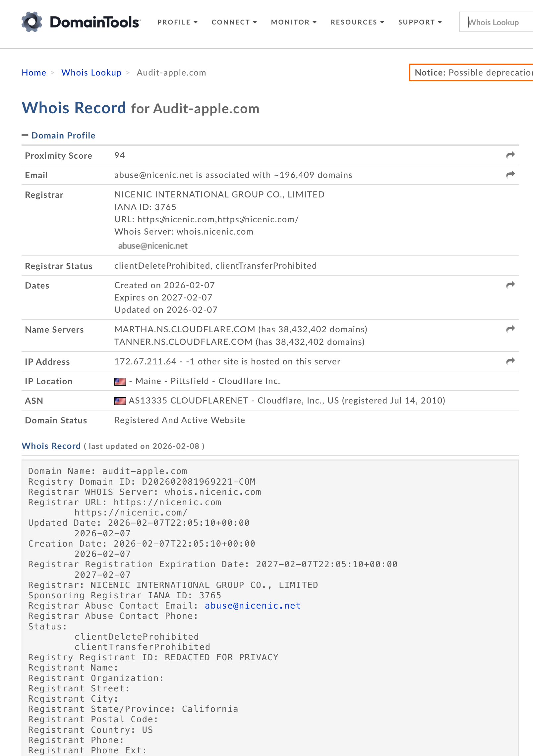The height and width of the screenshot is (756, 533).
Task: Click the flag icon in IP Location row
Action: coord(120,381)
